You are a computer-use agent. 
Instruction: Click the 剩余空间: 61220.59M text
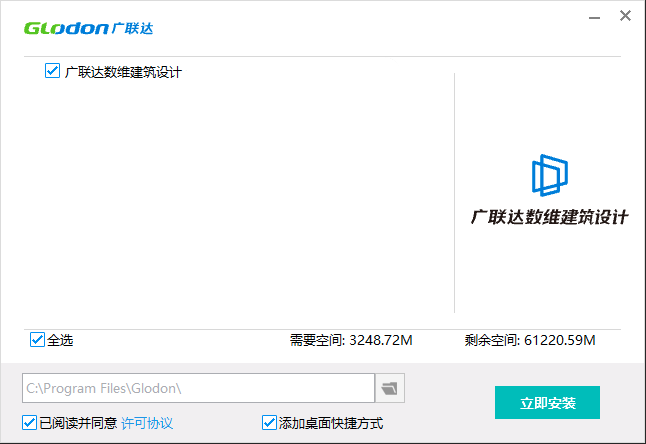[530, 340]
